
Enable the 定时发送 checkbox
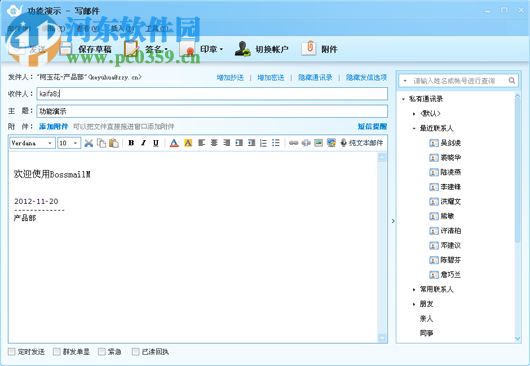(x=12, y=352)
